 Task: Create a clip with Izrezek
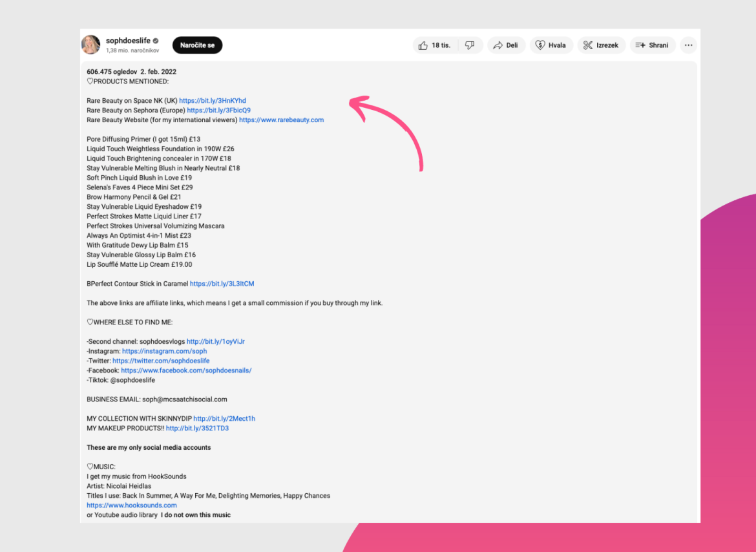pos(601,45)
